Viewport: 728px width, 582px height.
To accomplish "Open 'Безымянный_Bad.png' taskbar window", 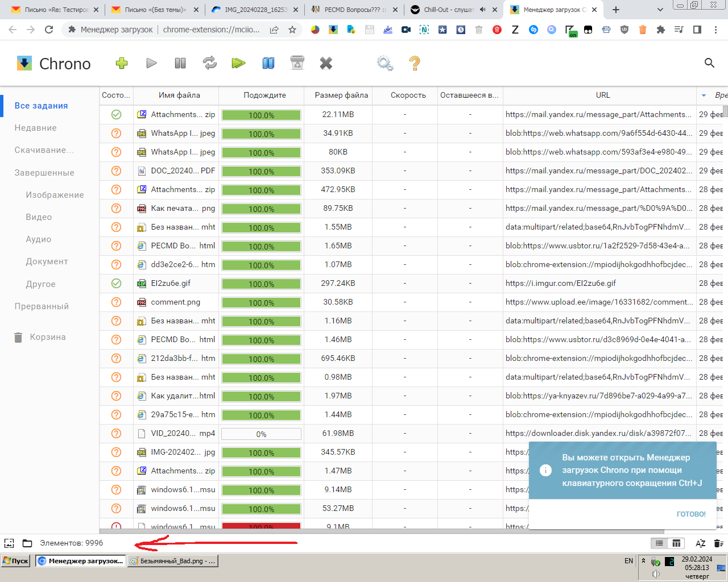I will (172, 561).
